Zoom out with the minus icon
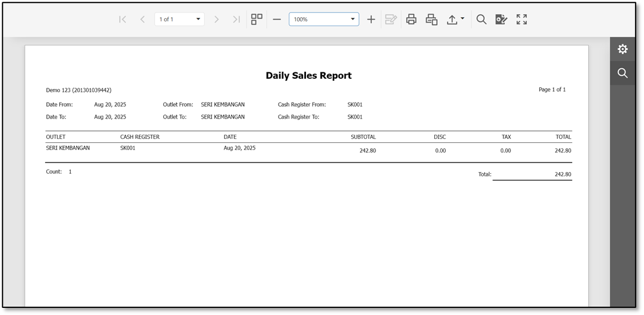Image resolution: width=644 pixels, height=315 pixels. (x=277, y=19)
